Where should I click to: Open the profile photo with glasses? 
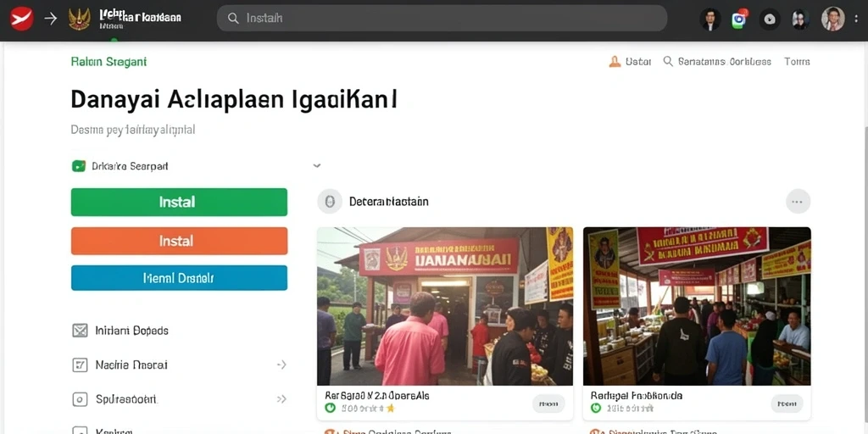pyautogui.click(x=832, y=19)
